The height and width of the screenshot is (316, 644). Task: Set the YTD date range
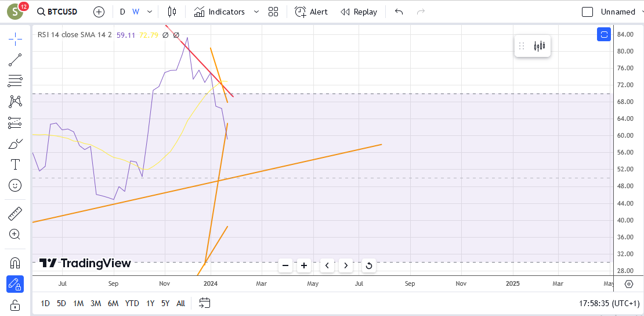pyautogui.click(x=132, y=304)
